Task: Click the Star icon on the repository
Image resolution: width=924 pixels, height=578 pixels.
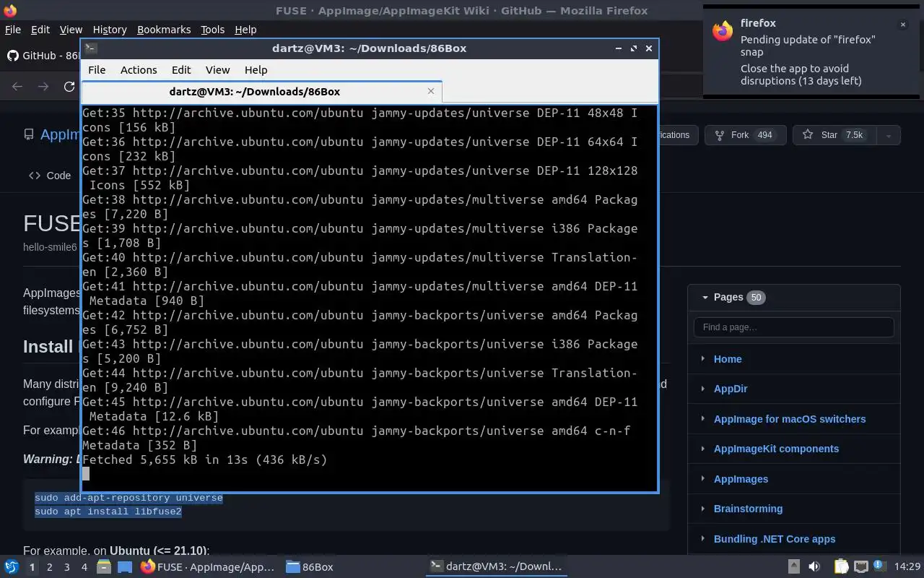Action: pyautogui.click(x=808, y=135)
